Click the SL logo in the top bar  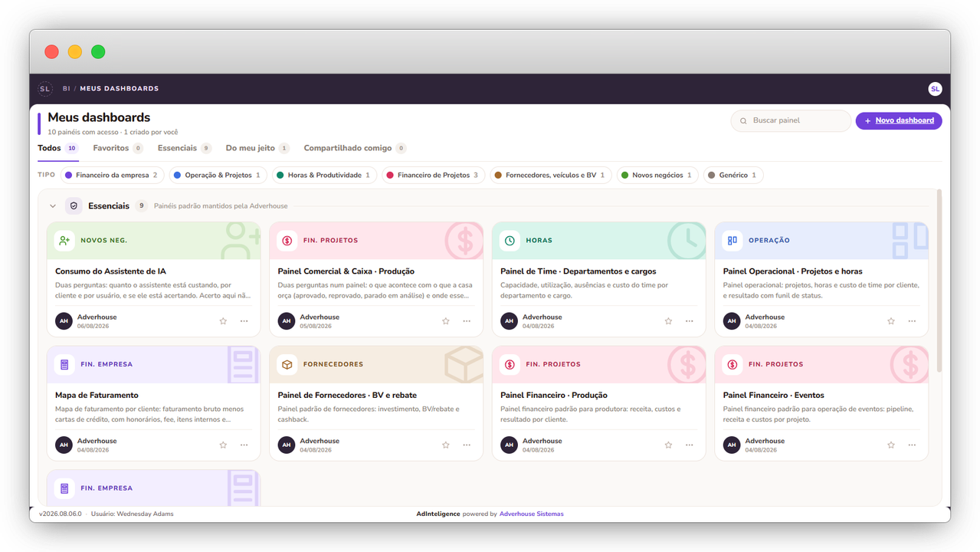(44, 89)
